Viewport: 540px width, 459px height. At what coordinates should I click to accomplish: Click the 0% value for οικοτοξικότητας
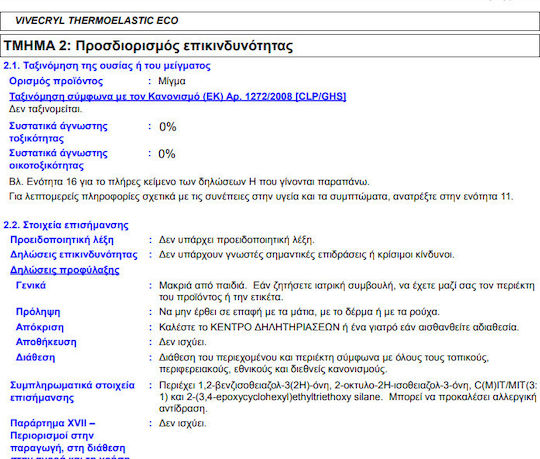tap(167, 154)
